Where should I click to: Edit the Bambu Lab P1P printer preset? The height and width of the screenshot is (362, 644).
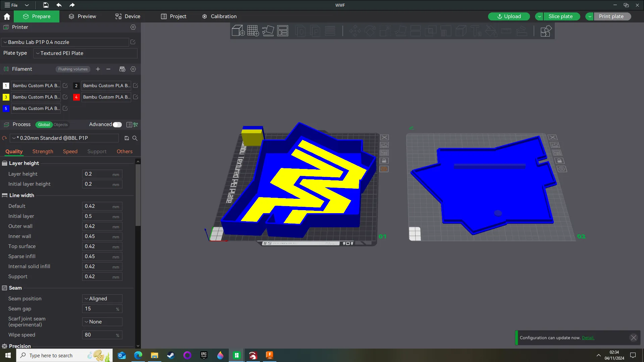pyautogui.click(x=133, y=42)
